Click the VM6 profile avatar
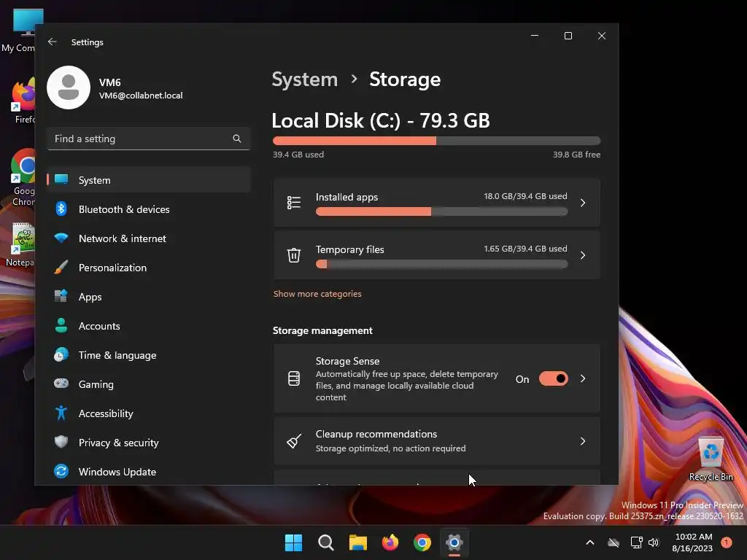Screen dimensions: 747x560 click(x=69, y=87)
